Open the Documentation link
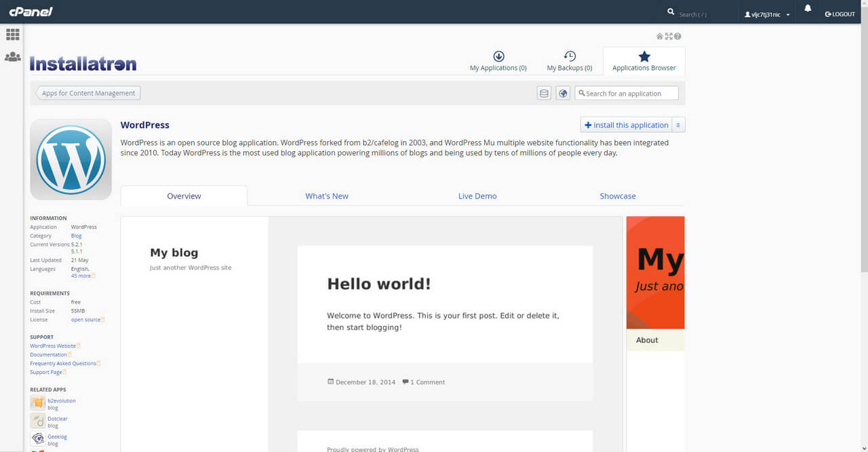 (x=50, y=354)
